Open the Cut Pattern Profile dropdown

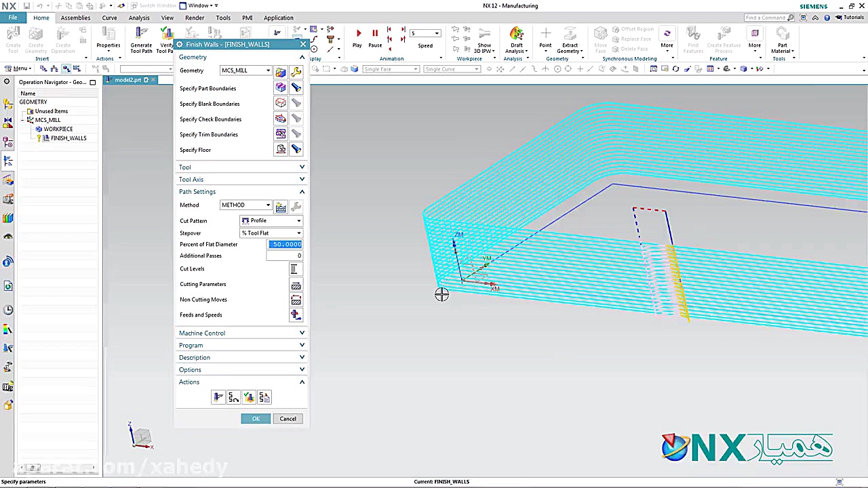tap(271, 221)
